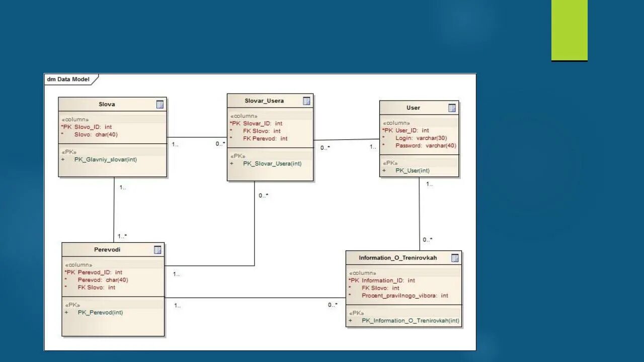Click the PK User_ID: int column
This screenshot has height=362, width=644.
[406, 131]
